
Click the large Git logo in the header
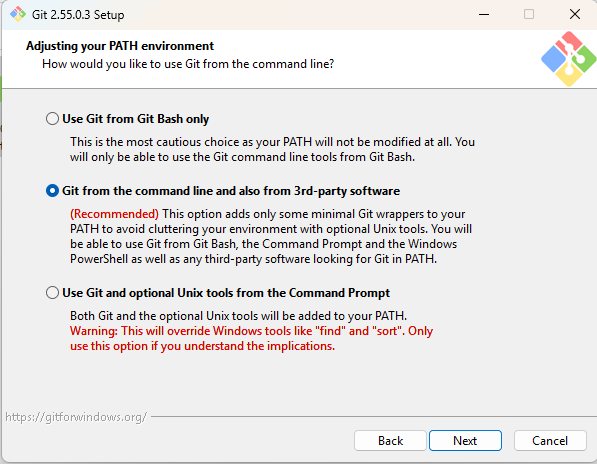pos(568,59)
